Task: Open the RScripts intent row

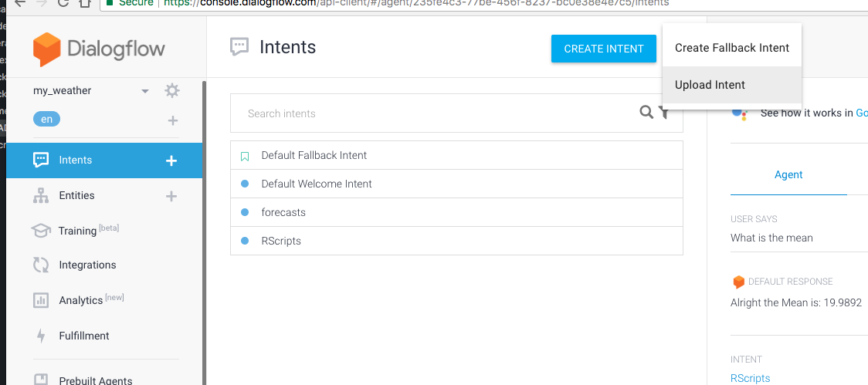Action: [456, 241]
